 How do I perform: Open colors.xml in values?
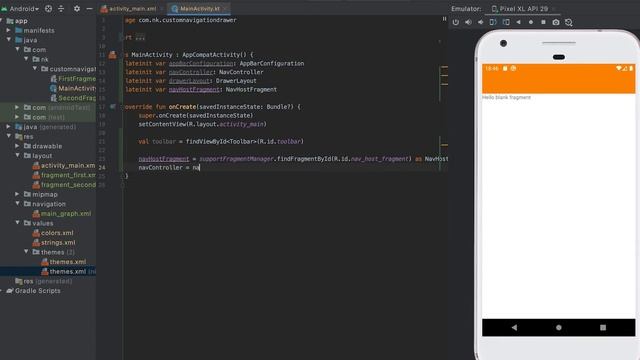click(53, 233)
